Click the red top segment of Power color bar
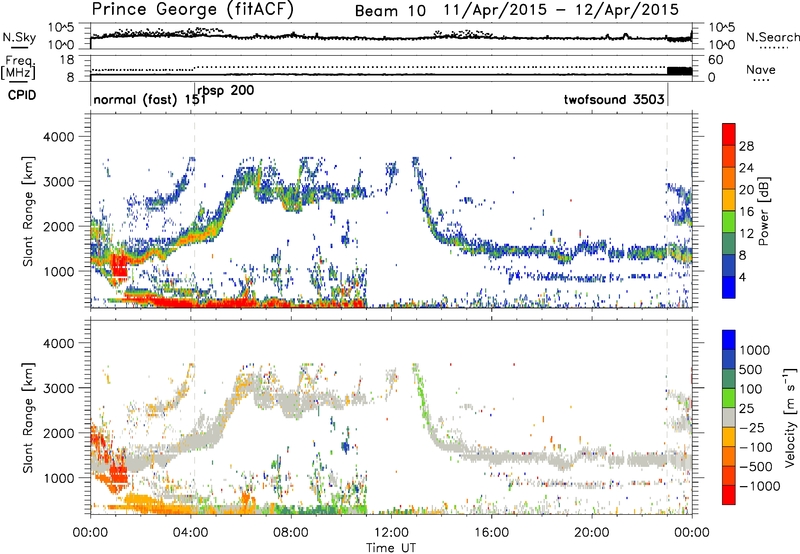 [729, 134]
